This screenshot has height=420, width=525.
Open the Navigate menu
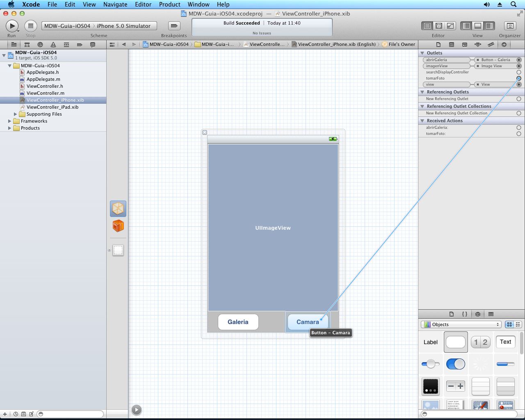pos(115,5)
